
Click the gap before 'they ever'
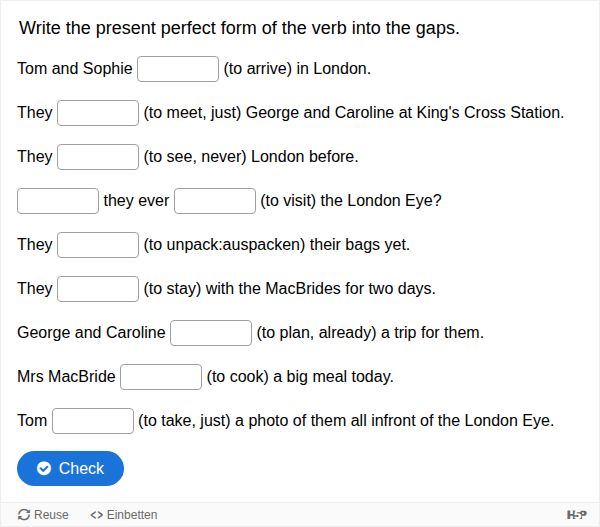58,201
